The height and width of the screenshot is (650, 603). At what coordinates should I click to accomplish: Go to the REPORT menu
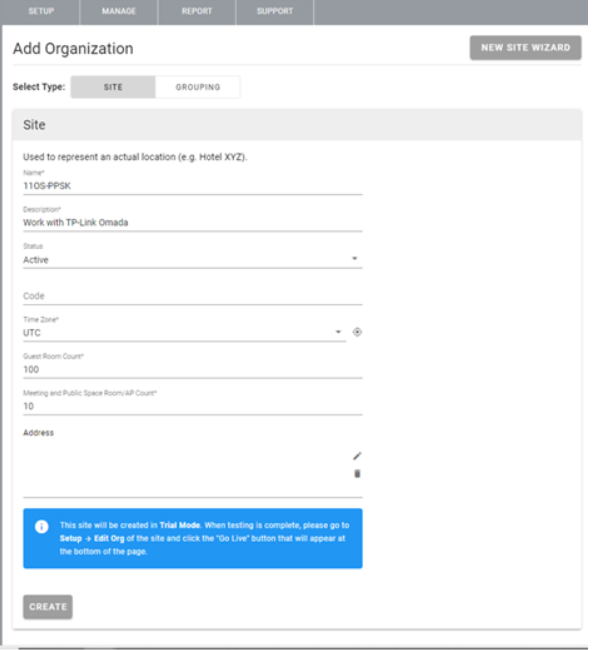[x=197, y=12]
